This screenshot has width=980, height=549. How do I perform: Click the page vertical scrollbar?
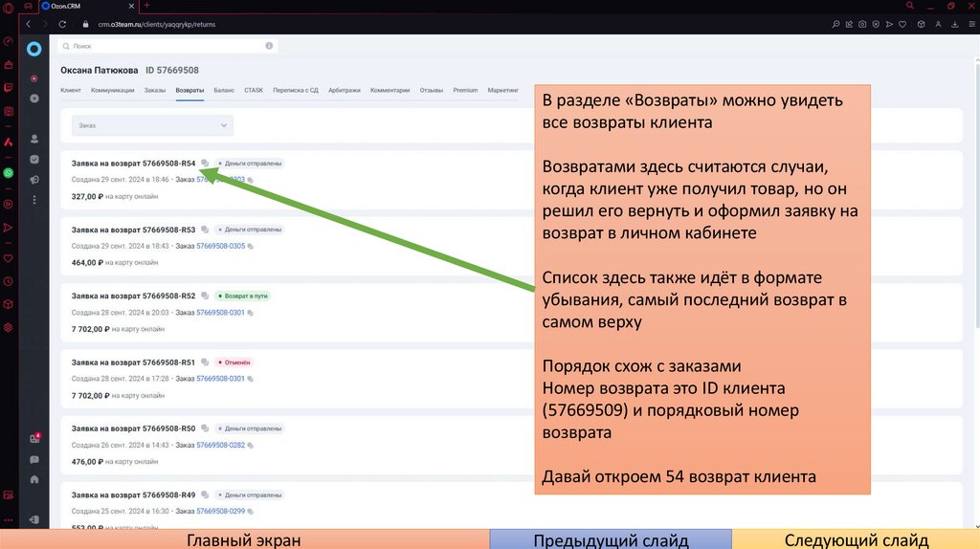(x=977, y=193)
